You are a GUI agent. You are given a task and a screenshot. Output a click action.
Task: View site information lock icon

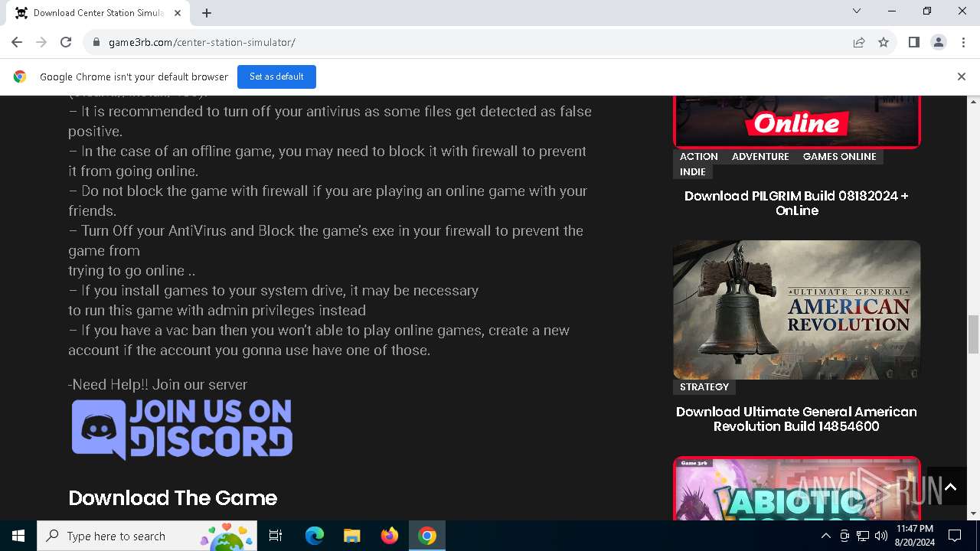[96, 42]
